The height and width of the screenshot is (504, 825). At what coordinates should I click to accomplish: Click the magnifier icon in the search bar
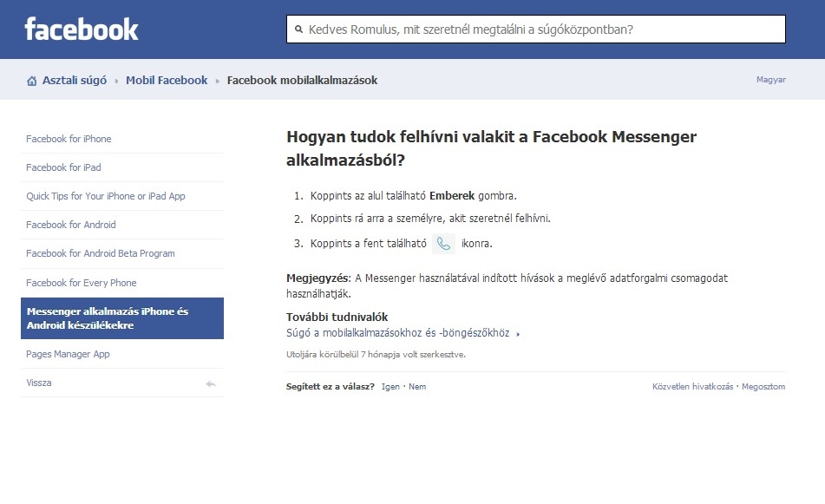(298, 29)
